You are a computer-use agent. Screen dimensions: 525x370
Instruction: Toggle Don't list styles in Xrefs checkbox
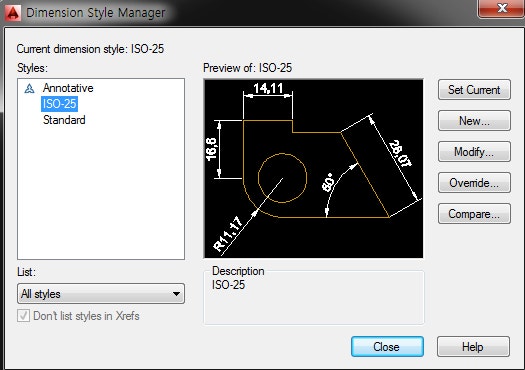pos(23,315)
